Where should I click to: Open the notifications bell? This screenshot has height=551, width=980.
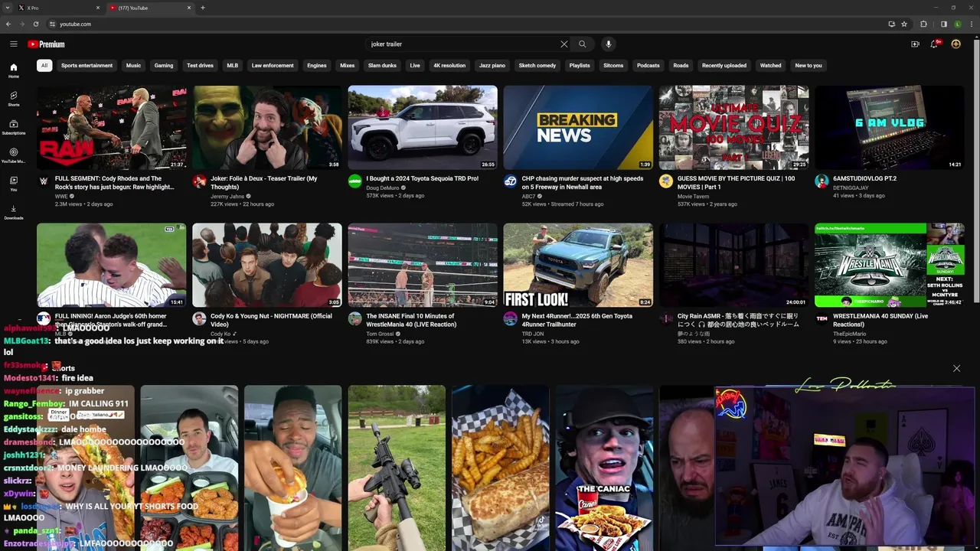934,44
